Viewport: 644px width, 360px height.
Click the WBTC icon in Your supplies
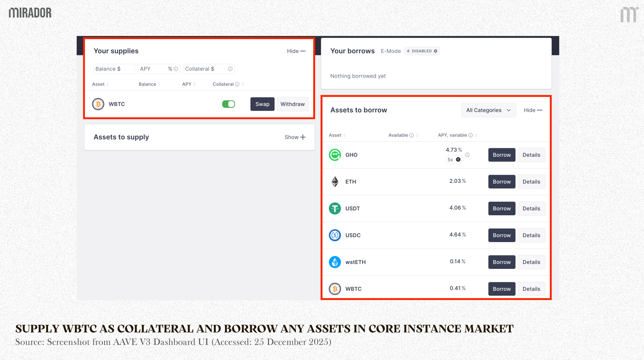(98, 104)
